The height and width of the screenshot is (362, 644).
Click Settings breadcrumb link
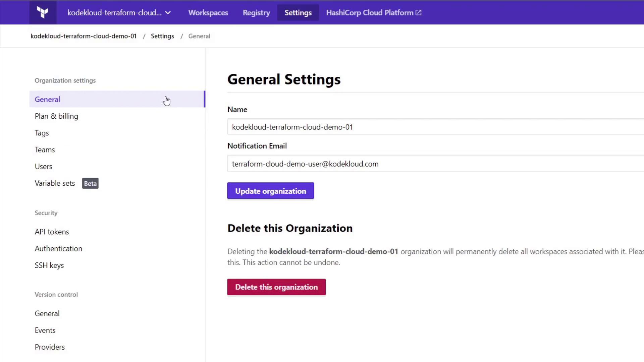(x=162, y=36)
